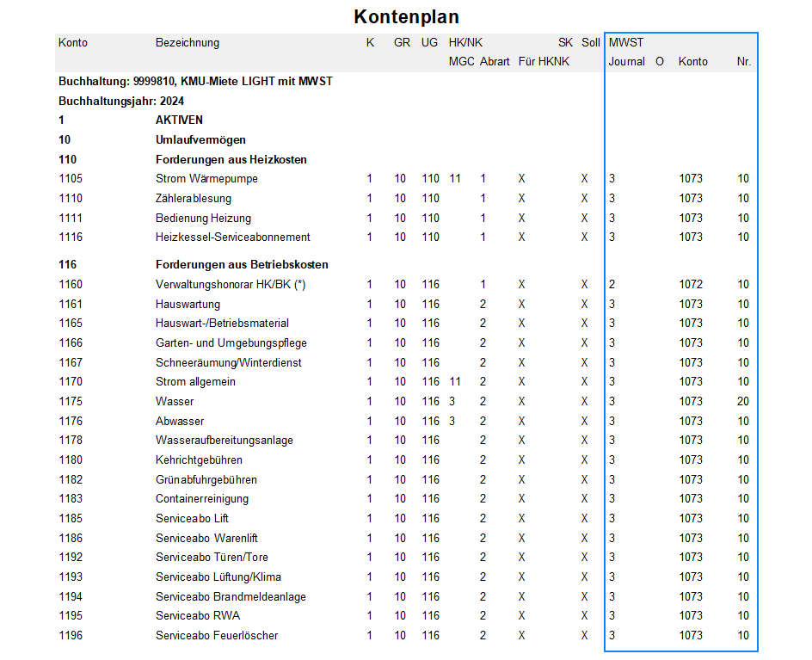
Task: Click the Hauswartung row
Action: tap(188, 304)
